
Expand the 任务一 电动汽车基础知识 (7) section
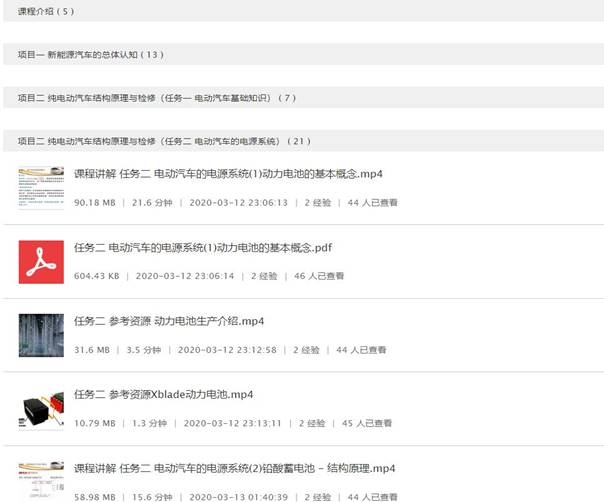click(x=157, y=98)
